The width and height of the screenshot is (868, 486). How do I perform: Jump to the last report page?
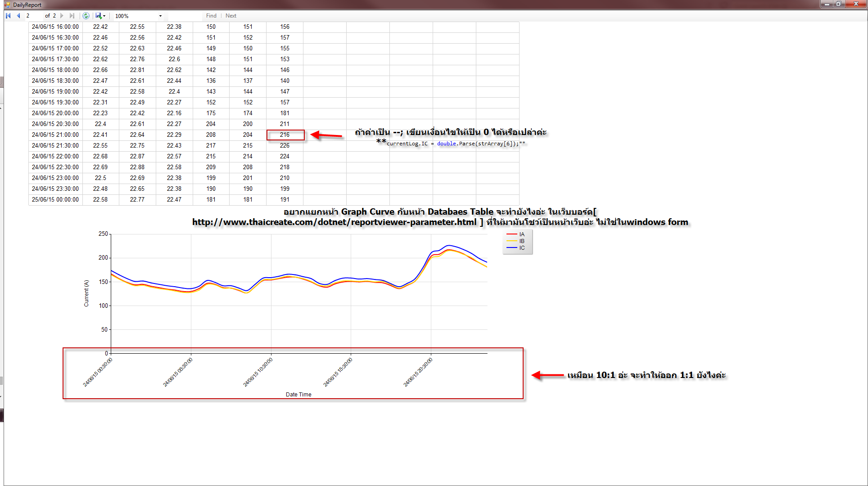tap(72, 16)
